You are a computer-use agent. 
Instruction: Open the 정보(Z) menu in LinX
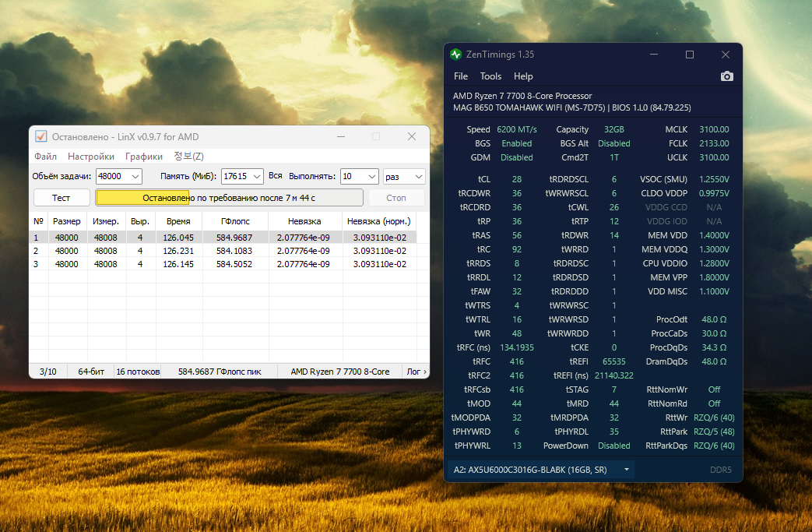pyautogui.click(x=188, y=157)
